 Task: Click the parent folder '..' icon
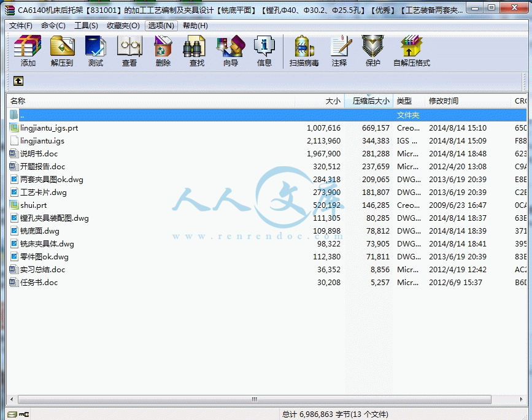coord(14,115)
